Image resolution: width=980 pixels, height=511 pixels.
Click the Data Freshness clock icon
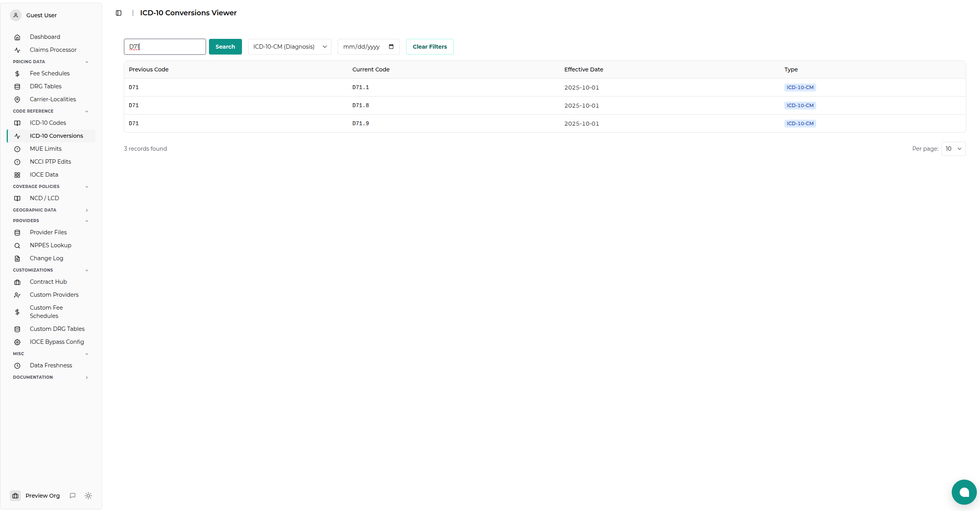[x=17, y=366]
